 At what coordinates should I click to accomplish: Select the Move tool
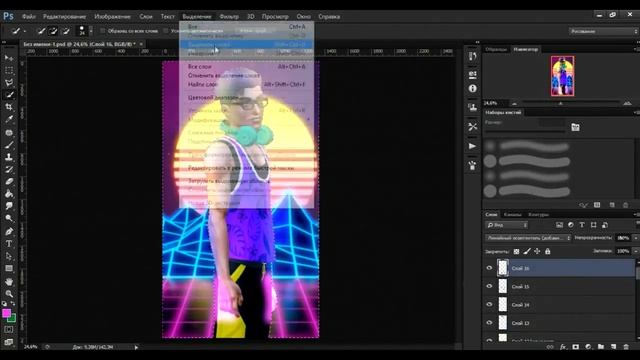[x=9, y=58]
